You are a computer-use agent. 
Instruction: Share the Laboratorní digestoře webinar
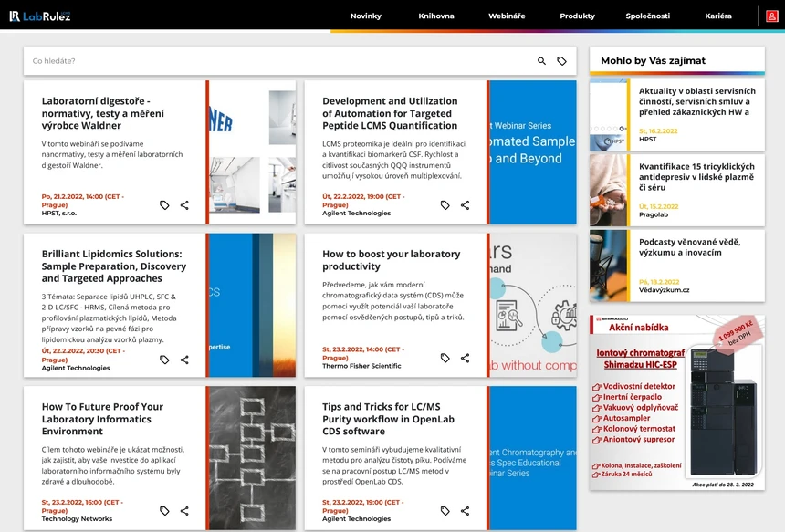coord(184,205)
